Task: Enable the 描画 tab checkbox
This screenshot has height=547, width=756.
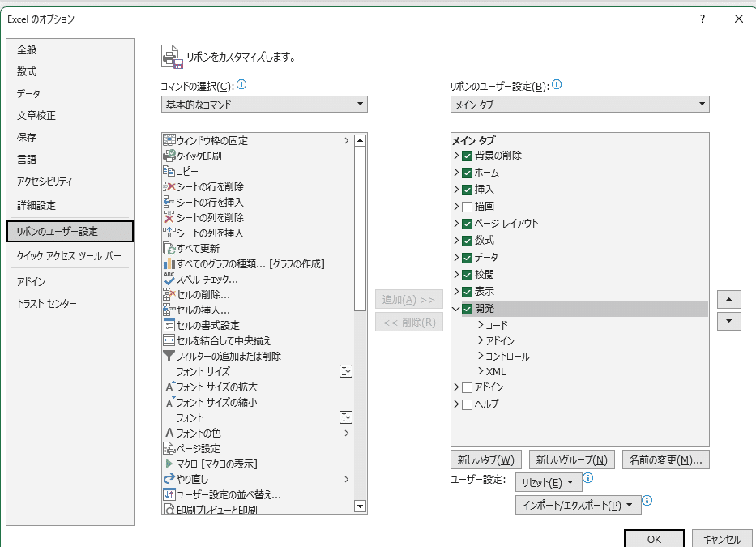Action: (x=467, y=207)
